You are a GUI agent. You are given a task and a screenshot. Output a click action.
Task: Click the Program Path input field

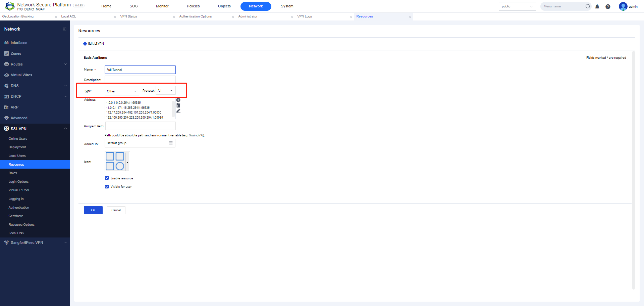coord(140,126)
